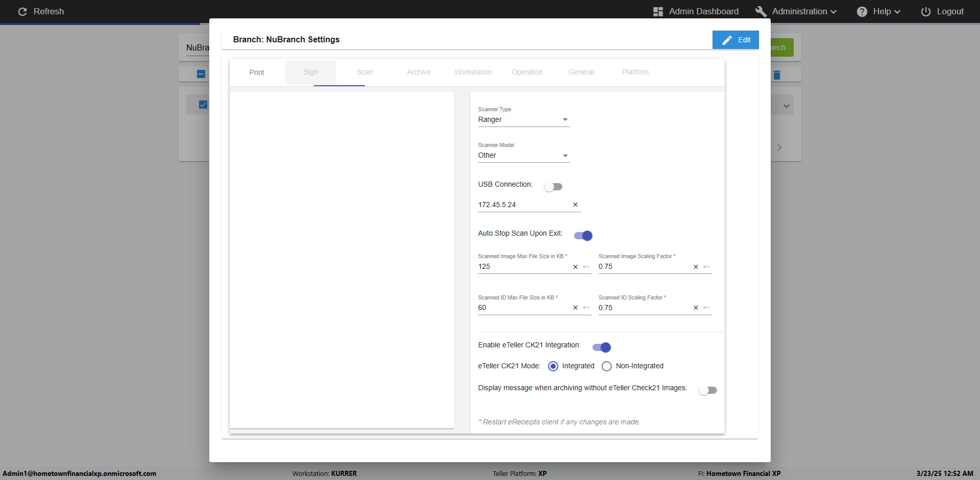
Task: Switch to the Workstation tab
Action: pos(473,72)
